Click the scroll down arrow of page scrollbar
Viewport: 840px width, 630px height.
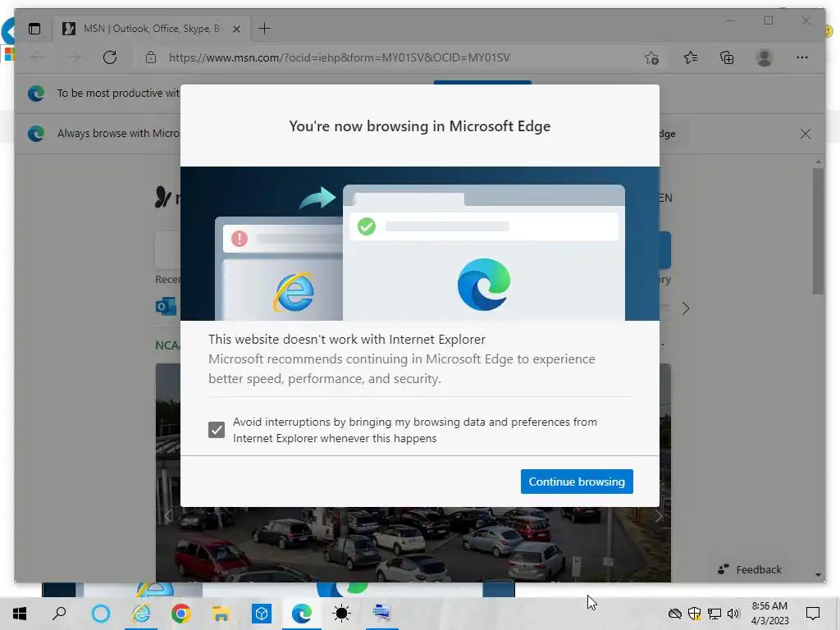[818, 575]
